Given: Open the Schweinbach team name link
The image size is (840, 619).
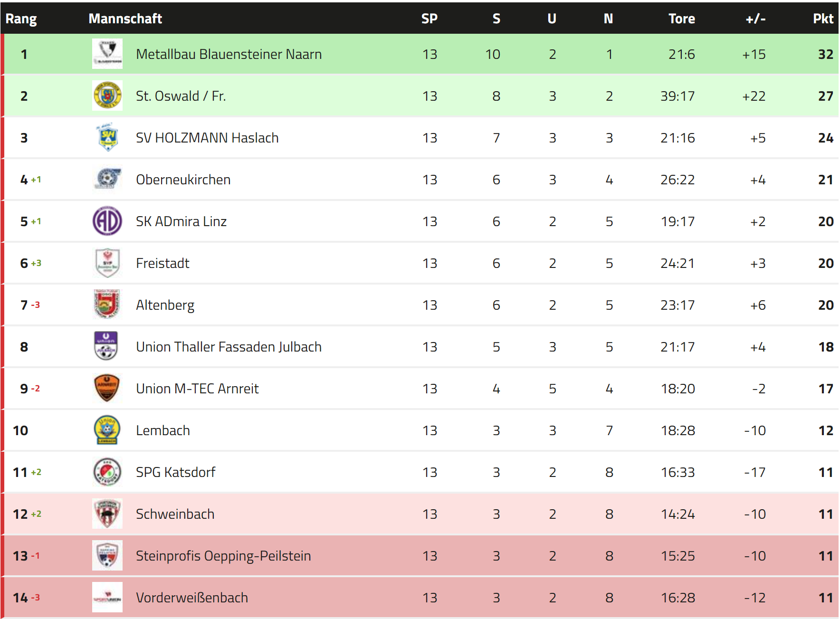Looking at the screenshot, I should pyautogui.click(x=175, y=514).
